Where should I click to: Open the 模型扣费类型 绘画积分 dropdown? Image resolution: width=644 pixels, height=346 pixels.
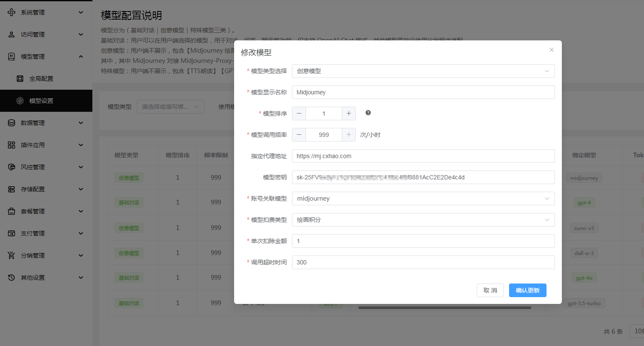[424, 220]
